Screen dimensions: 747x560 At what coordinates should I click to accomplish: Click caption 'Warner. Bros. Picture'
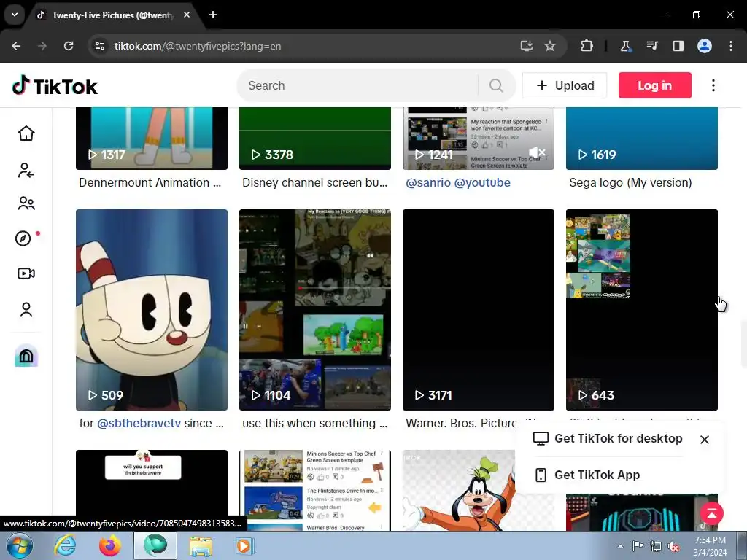pyautogui.click(x=461, y=424)
